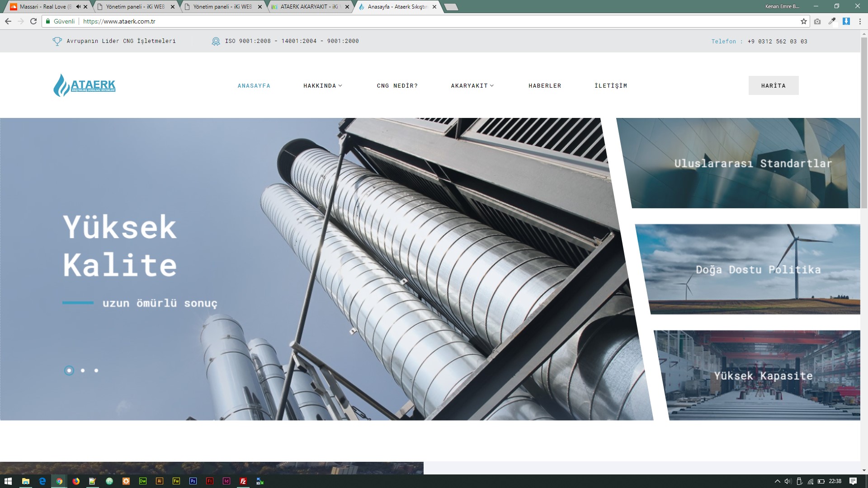Open Adobe Illustrator from the taskbar

(160, 481)
